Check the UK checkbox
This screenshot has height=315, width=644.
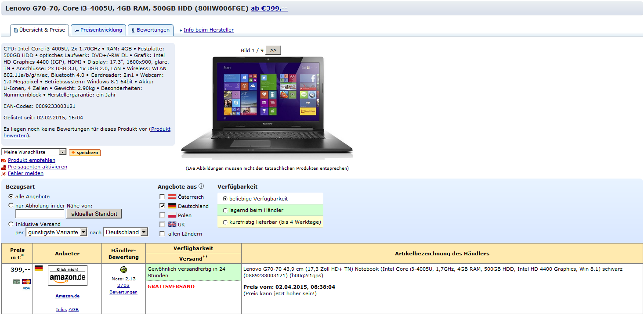coord(162,225)
